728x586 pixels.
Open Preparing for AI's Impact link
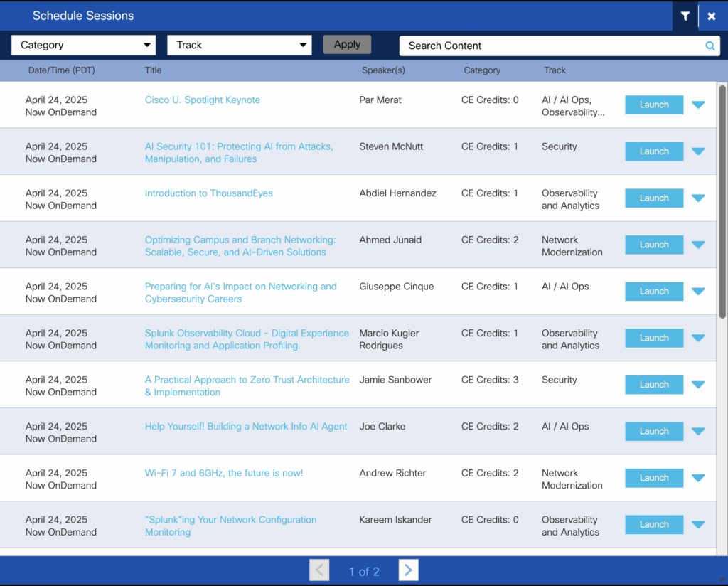click(240, 292)
